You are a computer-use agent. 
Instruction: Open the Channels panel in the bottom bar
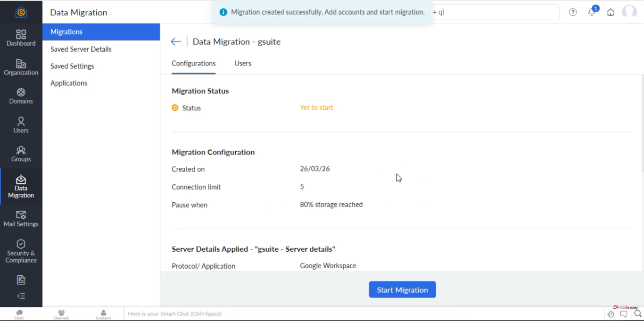(61, 313)
